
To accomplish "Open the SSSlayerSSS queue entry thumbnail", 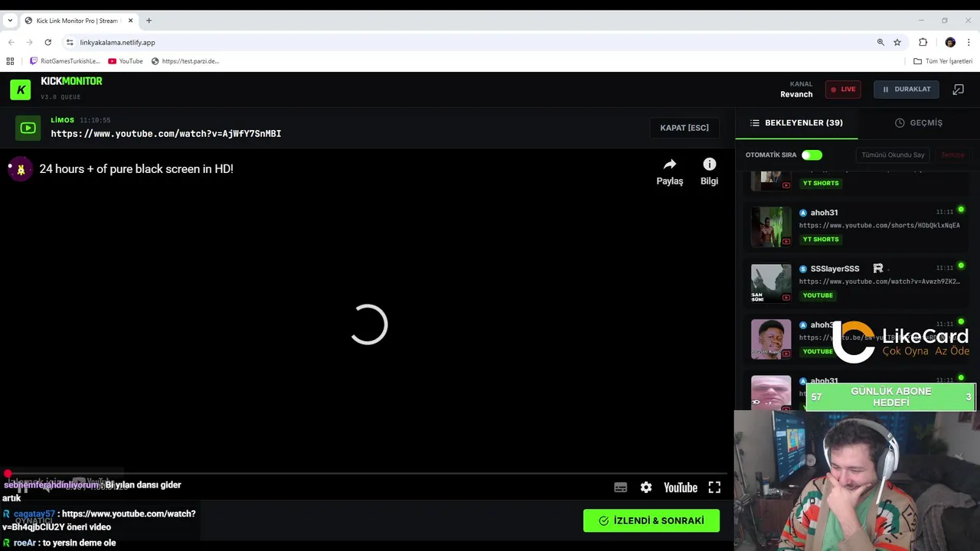I will tap(771, 283).
